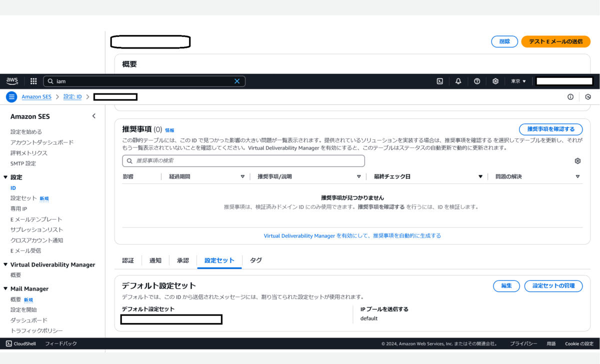Viewport: 600px width, 364px height.
Task: Open トラフィックポリシー in sidebar
Action: click(36, 331)
